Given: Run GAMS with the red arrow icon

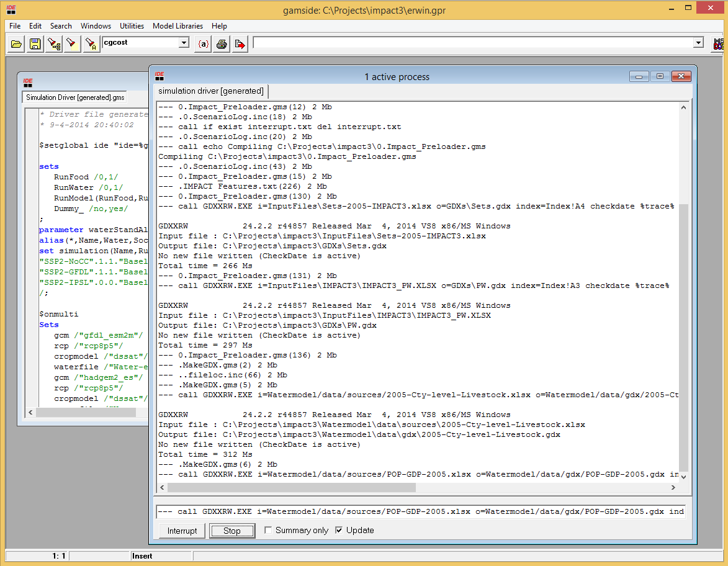Looking at the screenshot, I should pos(240,43).
